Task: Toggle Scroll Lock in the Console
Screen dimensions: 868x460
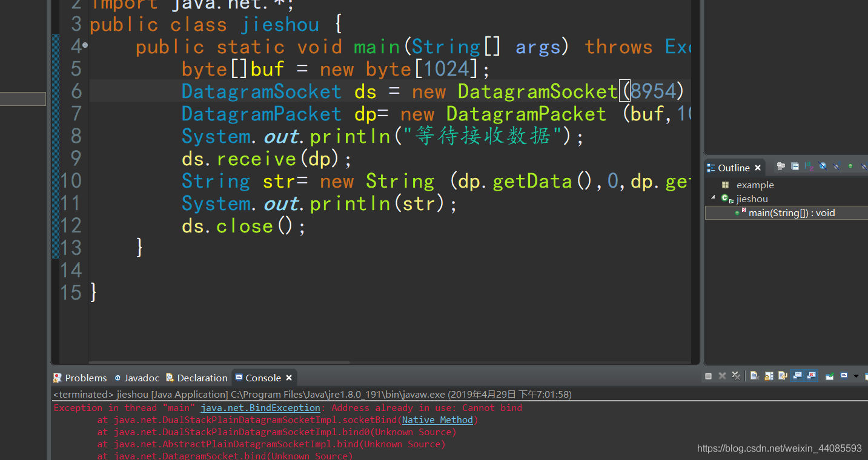Action: pos(769,376)
